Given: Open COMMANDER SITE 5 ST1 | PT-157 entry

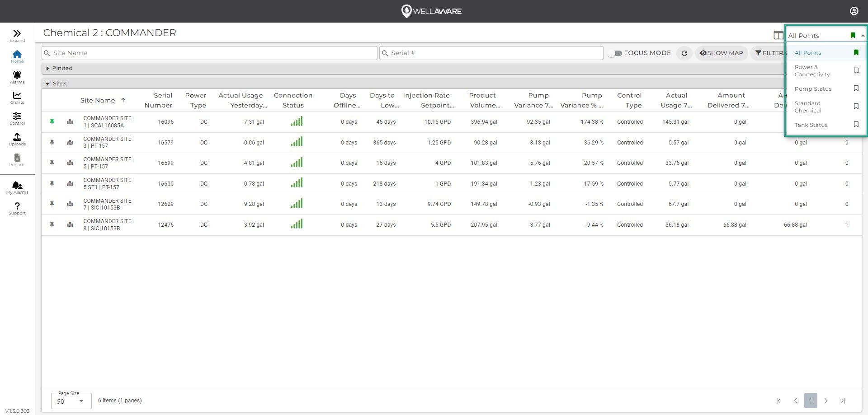Looking at the screenshot, I should point(107,183).
